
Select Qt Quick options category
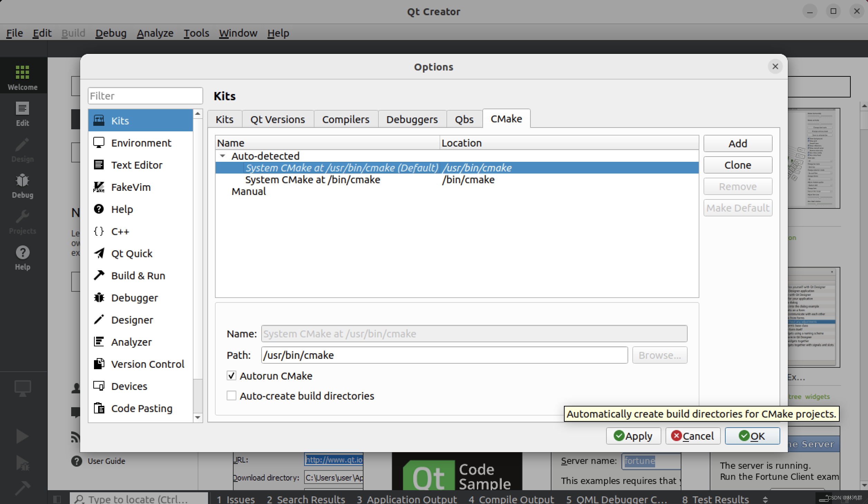point(132,253)
